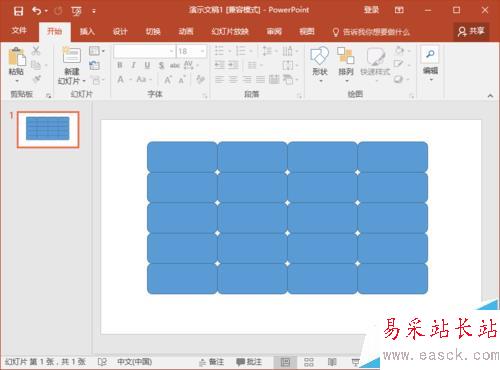Viewport: 500px width, 370px height.
Task: Click the 登录 (Sign in) link
Action: [x=371, y=10]
